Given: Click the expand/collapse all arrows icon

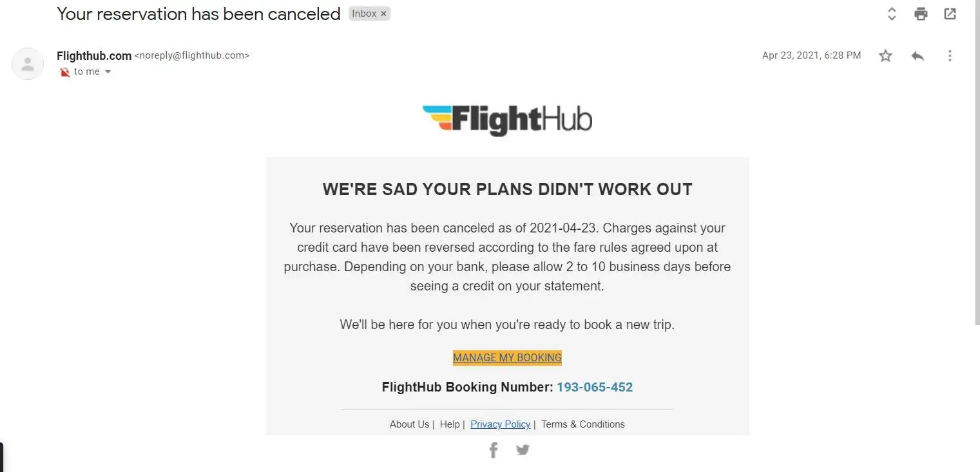Looking at the screenshot, I should coord(892,14).
